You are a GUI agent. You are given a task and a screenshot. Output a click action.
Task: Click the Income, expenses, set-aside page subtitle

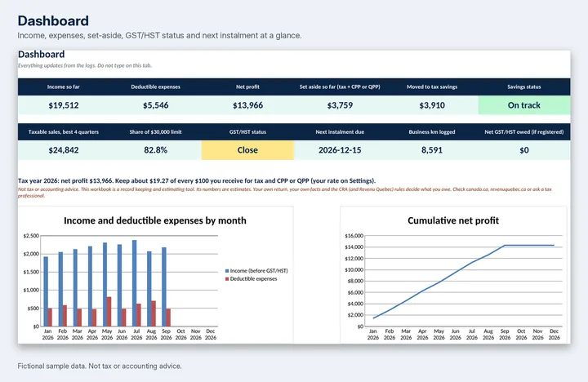point(159,36)
